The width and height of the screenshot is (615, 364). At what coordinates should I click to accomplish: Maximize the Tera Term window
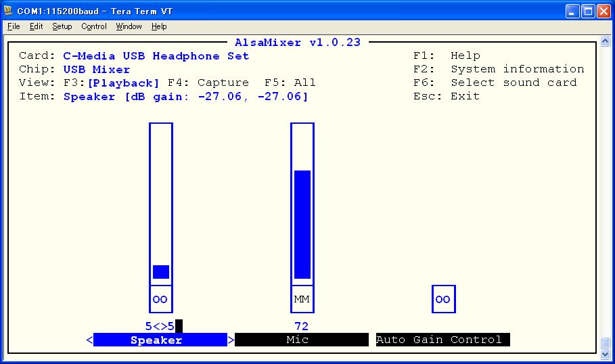tap(588, 11)
